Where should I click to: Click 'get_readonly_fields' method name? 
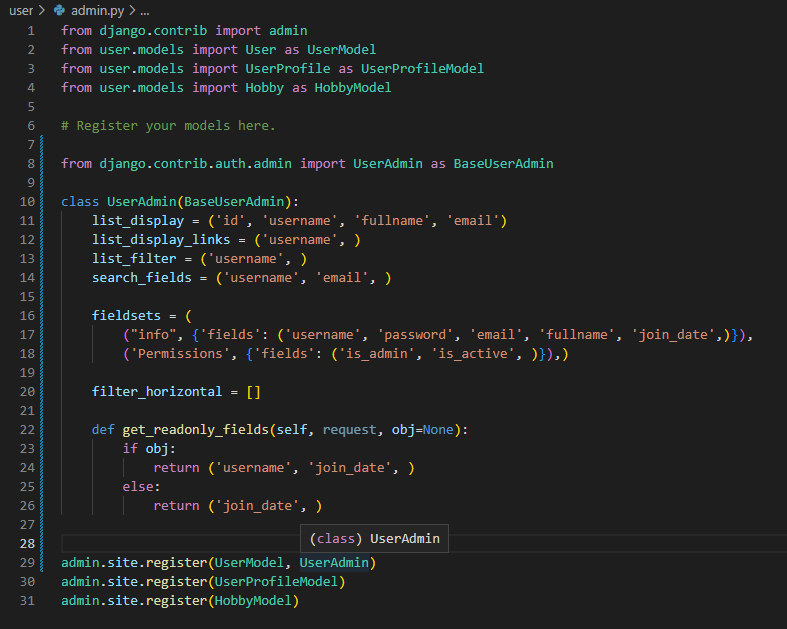click(196, 430)
